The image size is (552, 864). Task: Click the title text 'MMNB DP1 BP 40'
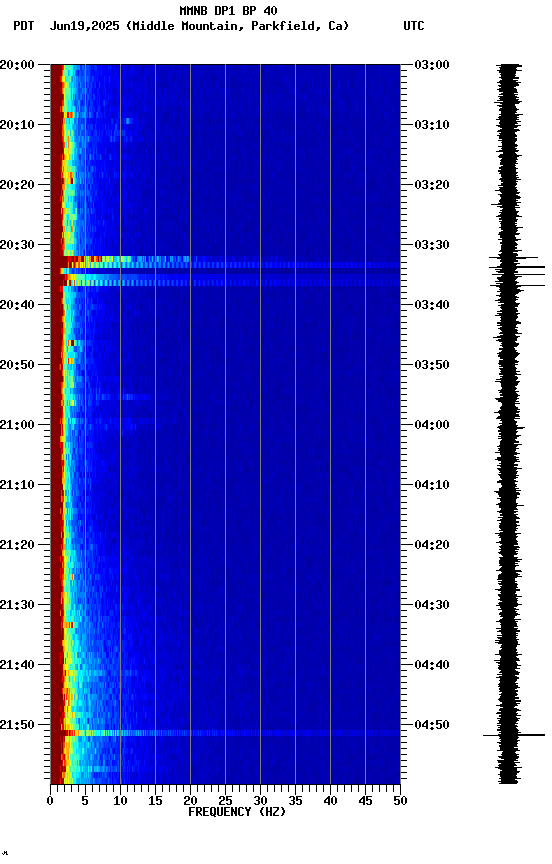229,10
